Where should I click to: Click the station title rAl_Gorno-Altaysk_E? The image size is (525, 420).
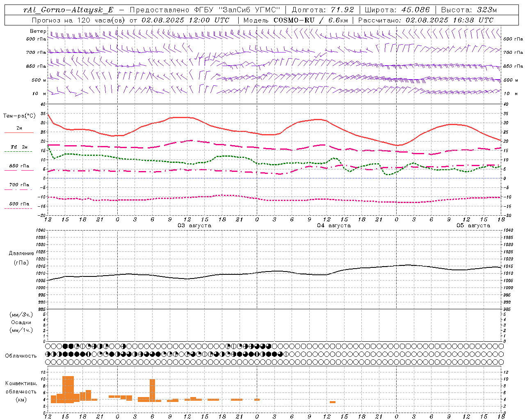[68, 10]
